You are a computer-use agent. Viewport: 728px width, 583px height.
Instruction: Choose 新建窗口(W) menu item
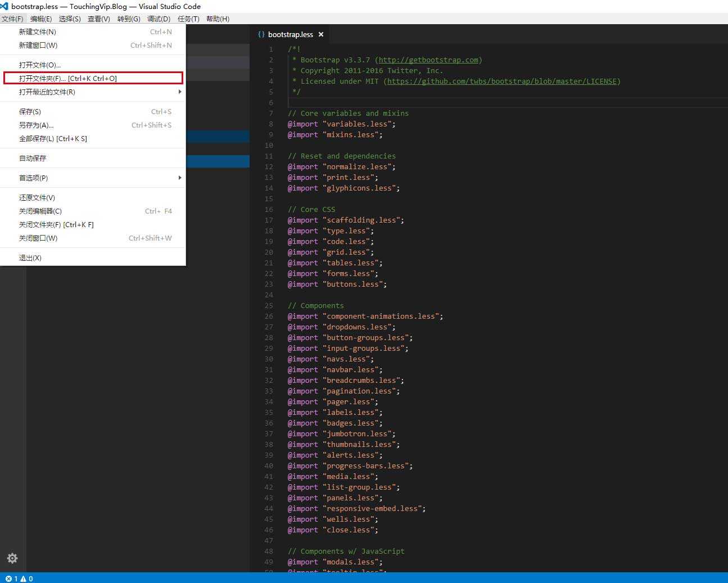[93, 46]
